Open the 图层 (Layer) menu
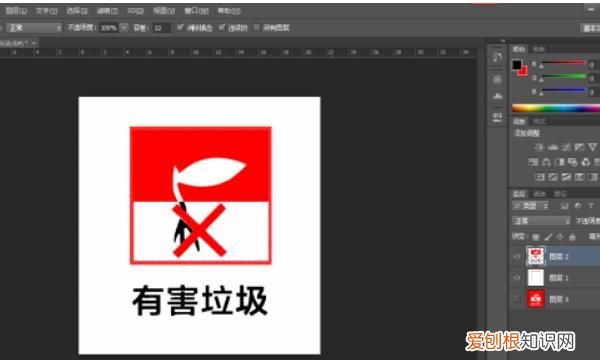600x360 pixels. pyautogui.click(x=16, y=11)
